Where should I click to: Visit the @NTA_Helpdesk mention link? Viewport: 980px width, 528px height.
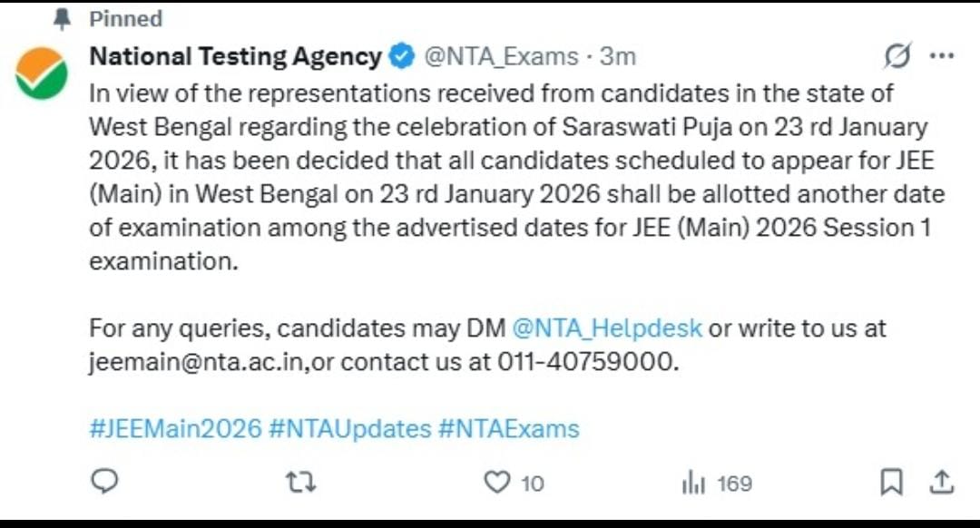(607, 328)
